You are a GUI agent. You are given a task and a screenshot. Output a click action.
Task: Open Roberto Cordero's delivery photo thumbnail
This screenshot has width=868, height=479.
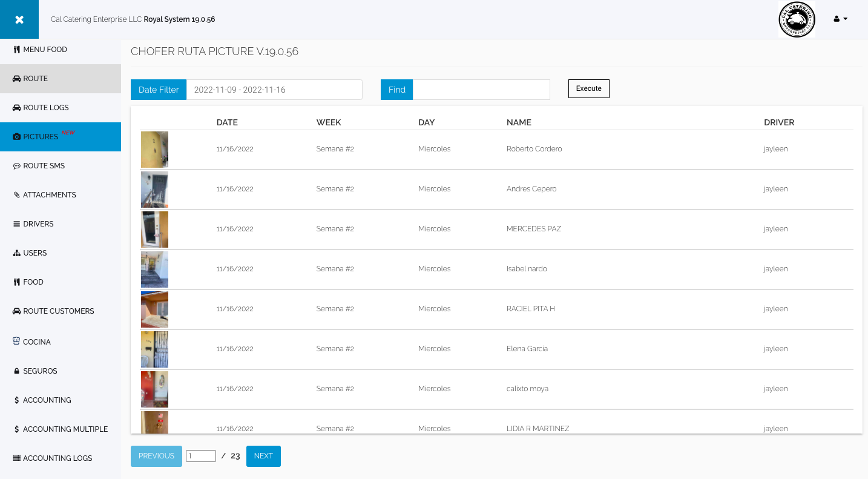point(154,150)
